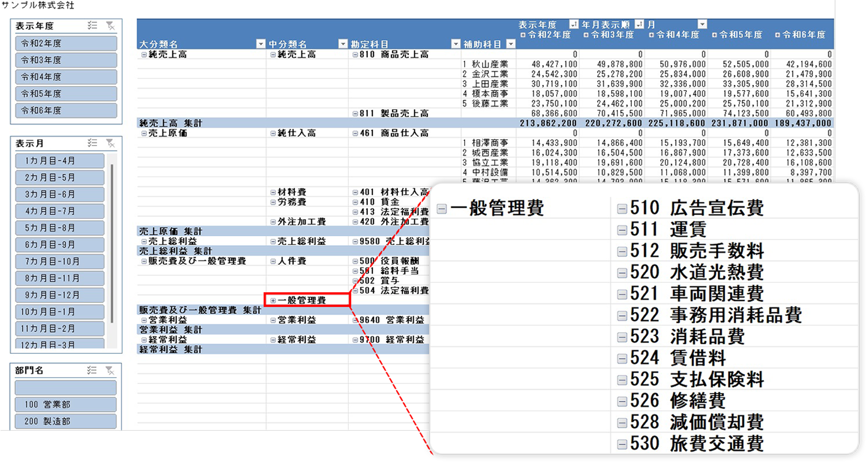Open 勘定科目 filter dropdown
868x463 pixels.
(x=456, y=44)
